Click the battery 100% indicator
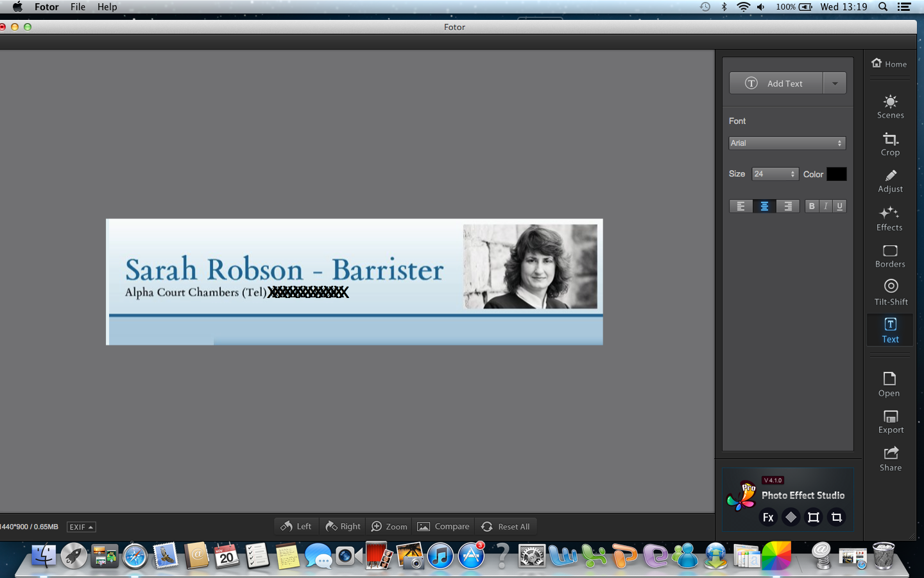This screenshot has height=578, width=924. tap(794, 7)
